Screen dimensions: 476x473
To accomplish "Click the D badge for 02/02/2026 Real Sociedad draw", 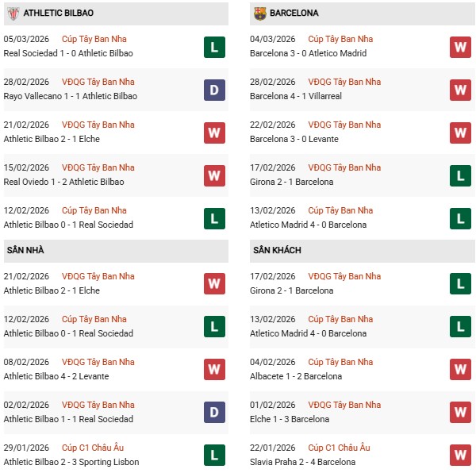I will (214, 413).
